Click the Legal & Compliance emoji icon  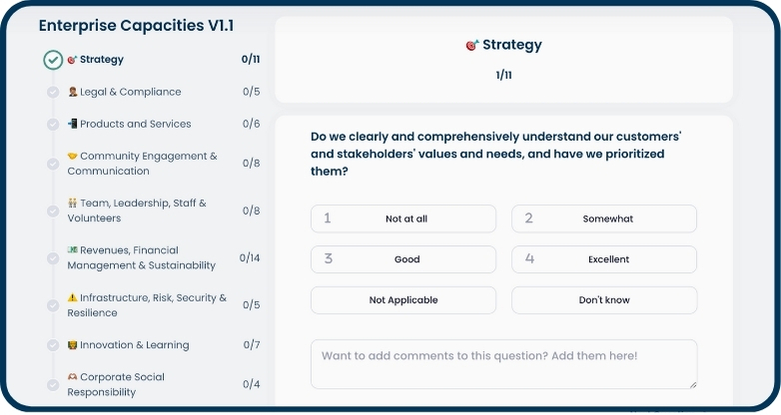point(73,92)
